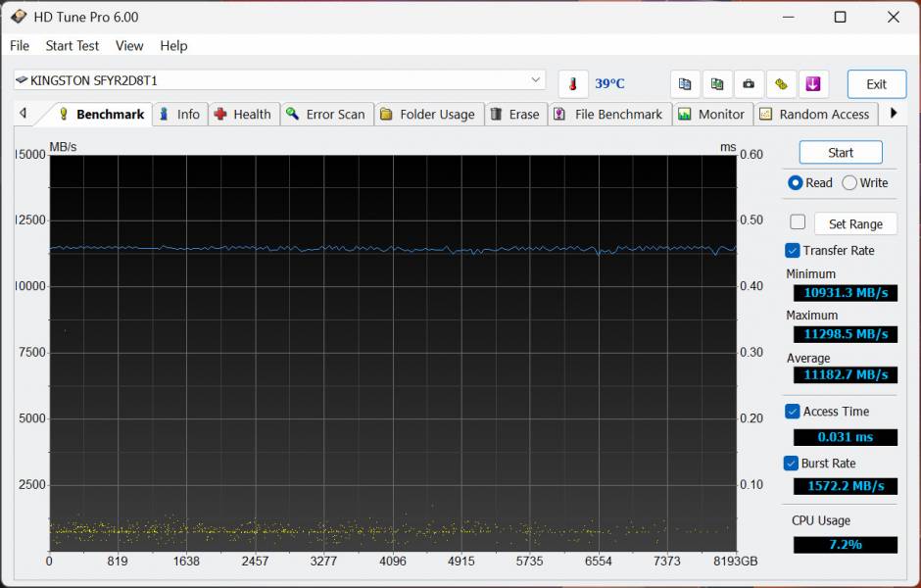Click the Minimum speed value display
This screenshot has height=588, width=921.
(x=845, y=292)
